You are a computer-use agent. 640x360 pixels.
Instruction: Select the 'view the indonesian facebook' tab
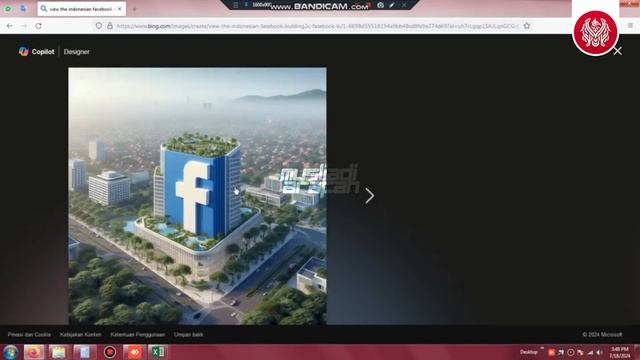[x=82, y=9]
